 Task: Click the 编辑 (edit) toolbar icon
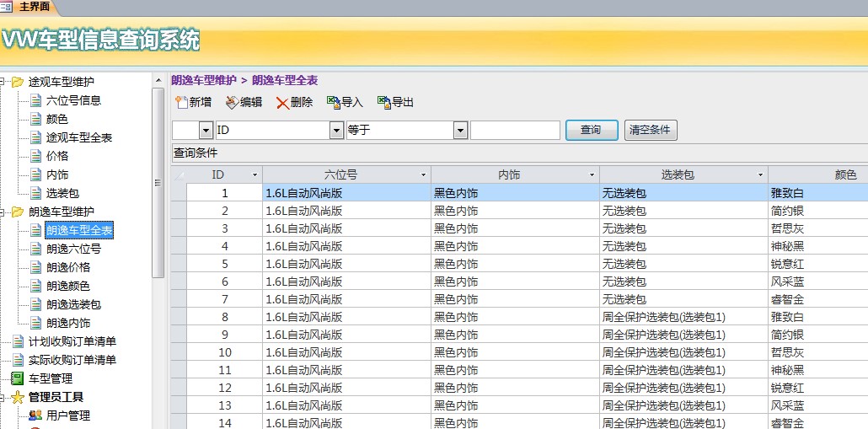click(232, 103)
